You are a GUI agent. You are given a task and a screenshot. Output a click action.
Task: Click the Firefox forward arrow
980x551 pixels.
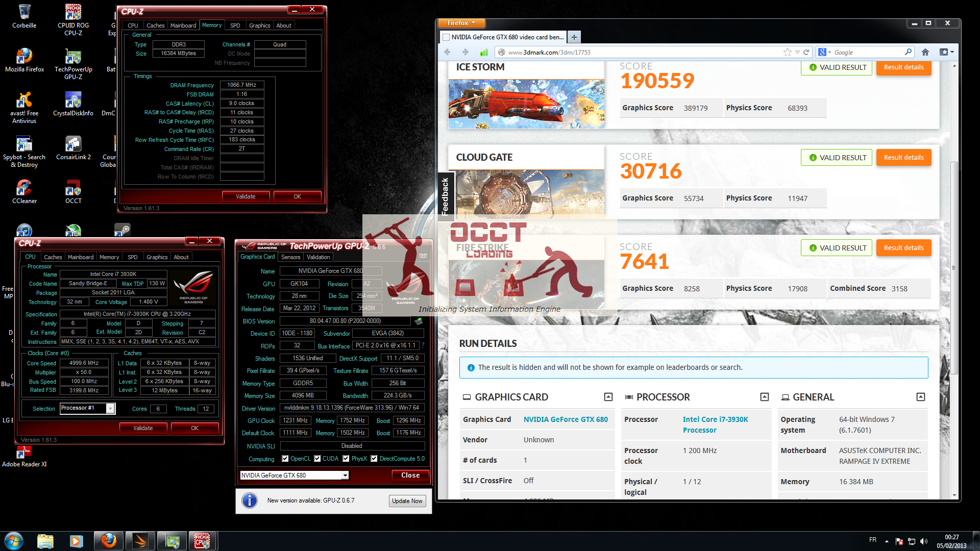[x=465, y=52]
